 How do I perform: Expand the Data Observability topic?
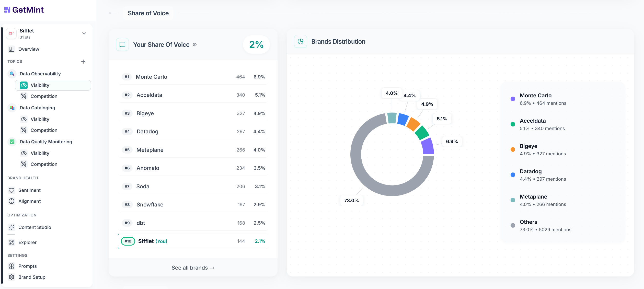pos(40,74)
